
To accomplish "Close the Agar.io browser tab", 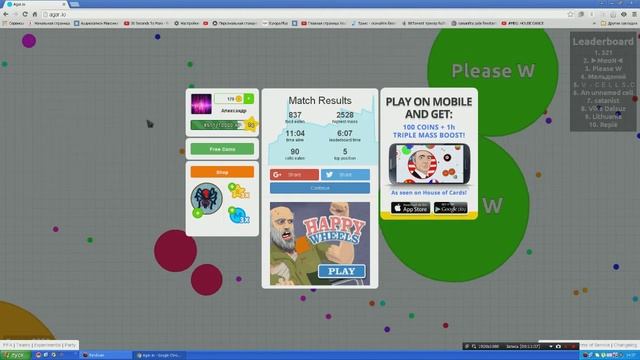I will (x=64, y=4).
